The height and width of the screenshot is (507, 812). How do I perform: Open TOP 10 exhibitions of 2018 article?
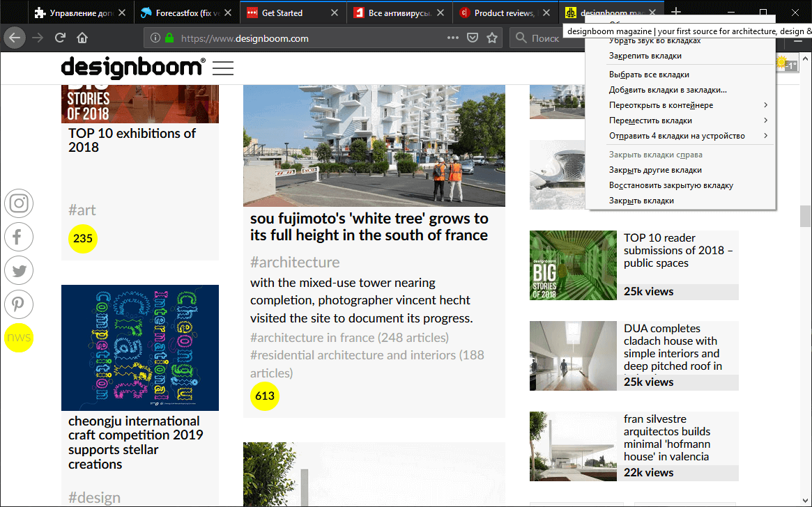(132, 140)
